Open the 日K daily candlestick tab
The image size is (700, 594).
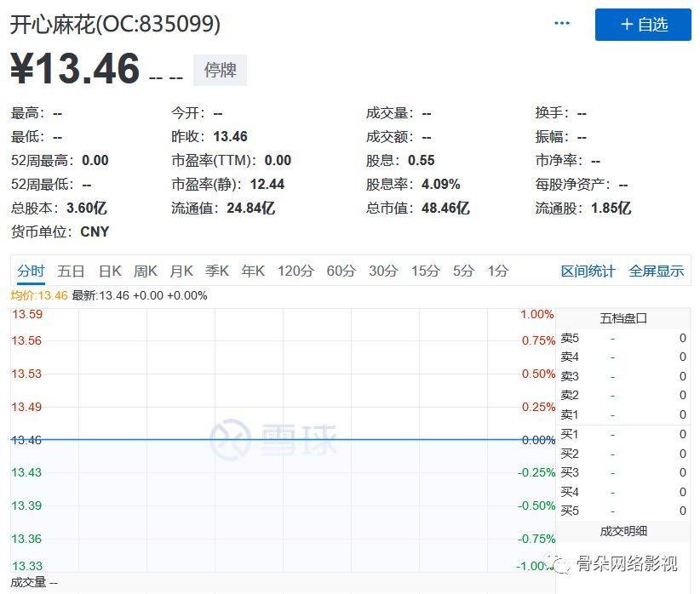point(110,271)
